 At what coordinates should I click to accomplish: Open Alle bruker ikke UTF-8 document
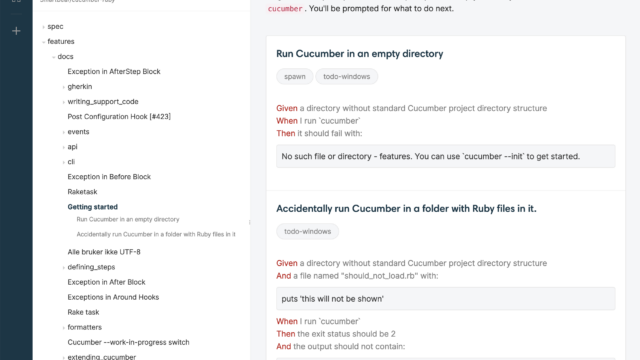pyautogui.click(x=104, y=252)
